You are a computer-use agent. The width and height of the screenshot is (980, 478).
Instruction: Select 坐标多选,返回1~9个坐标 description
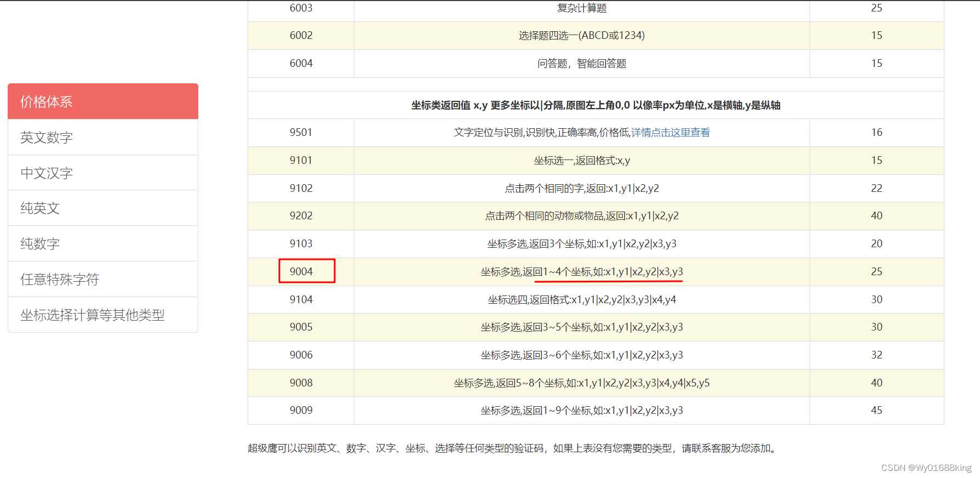coord(582,411)
